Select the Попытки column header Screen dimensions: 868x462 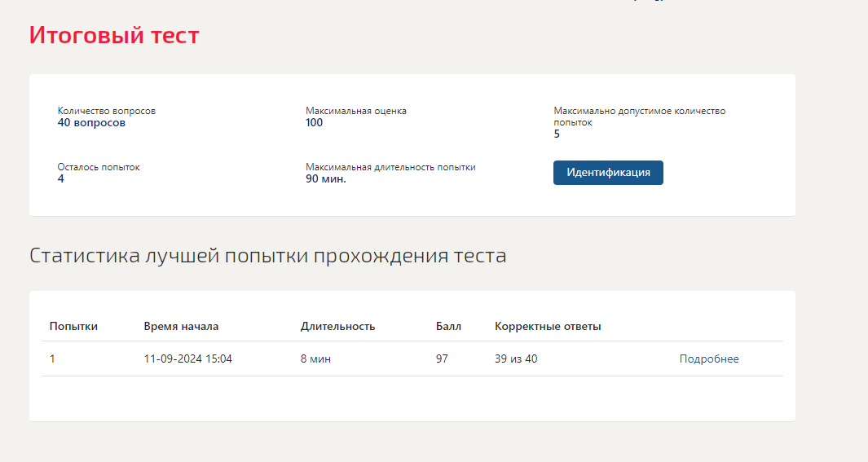[73, 327]
